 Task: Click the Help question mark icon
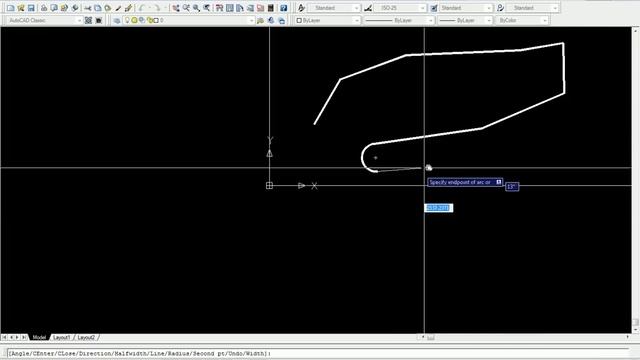tap(284, 8)
